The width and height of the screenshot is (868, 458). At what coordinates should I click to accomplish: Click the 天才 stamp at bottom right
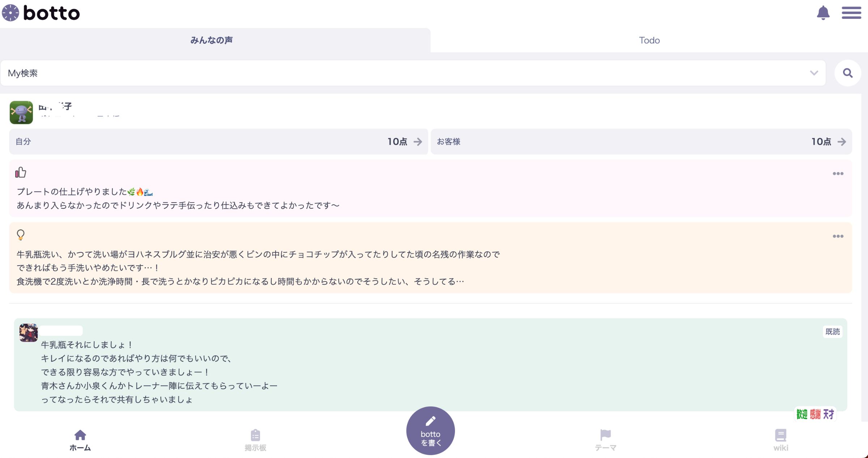828,415
